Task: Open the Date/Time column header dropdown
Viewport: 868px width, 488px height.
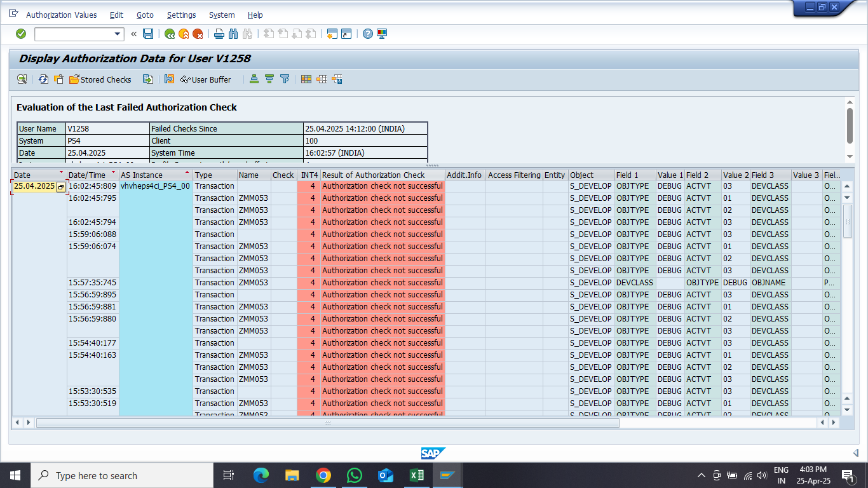Action: point(114,173)
